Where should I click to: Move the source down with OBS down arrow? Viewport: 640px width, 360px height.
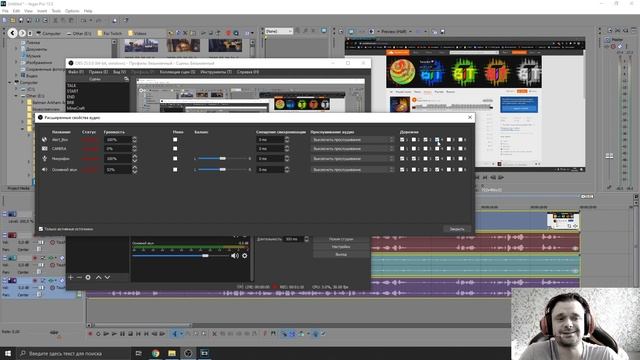(107, 277)
